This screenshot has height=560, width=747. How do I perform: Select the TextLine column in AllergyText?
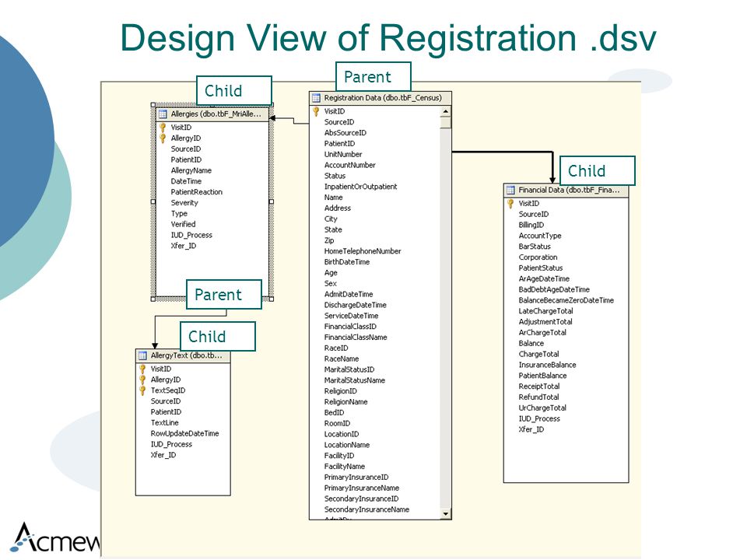(164, 423)
